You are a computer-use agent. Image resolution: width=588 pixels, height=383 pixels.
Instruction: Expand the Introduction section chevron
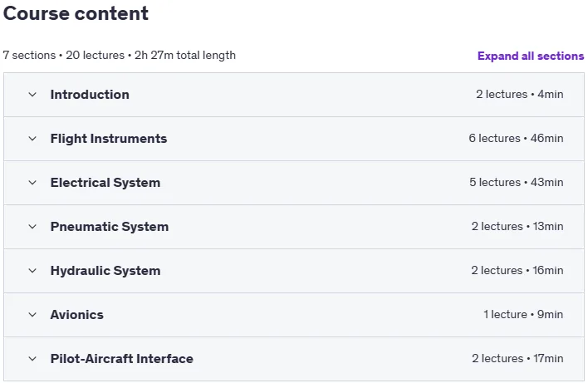(32, 95)
